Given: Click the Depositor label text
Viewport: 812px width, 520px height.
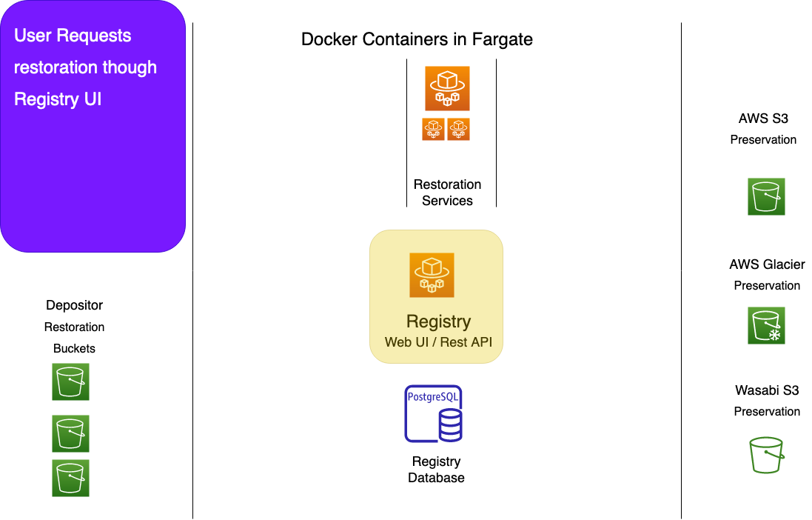Looking at the screenshot, I should (74, 305).
